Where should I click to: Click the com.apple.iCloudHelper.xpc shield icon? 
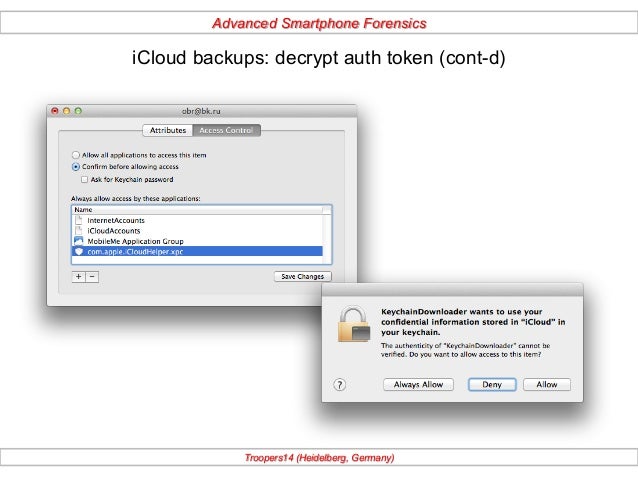pos(79,252)
